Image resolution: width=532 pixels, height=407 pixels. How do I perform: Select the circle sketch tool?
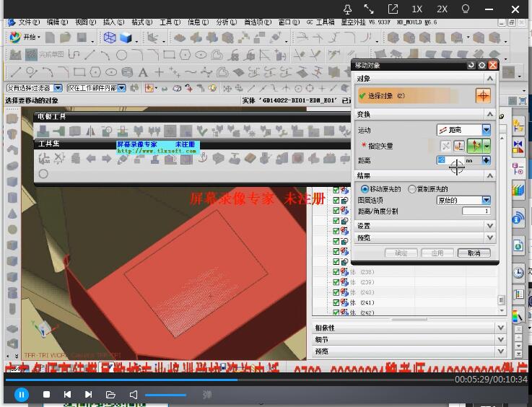(x=121, y=55)
